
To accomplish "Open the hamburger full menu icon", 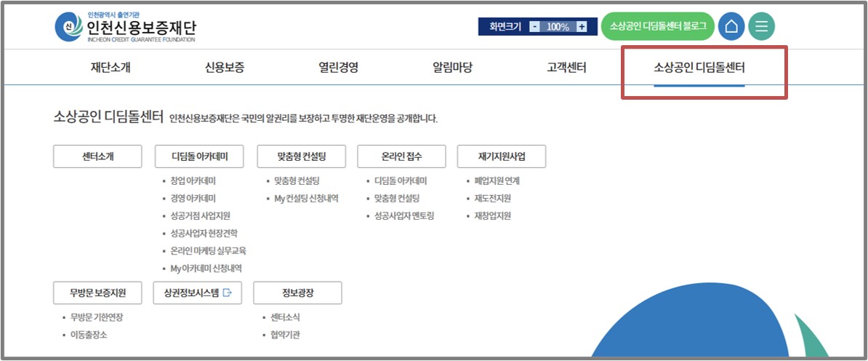I will coord(762,27).
